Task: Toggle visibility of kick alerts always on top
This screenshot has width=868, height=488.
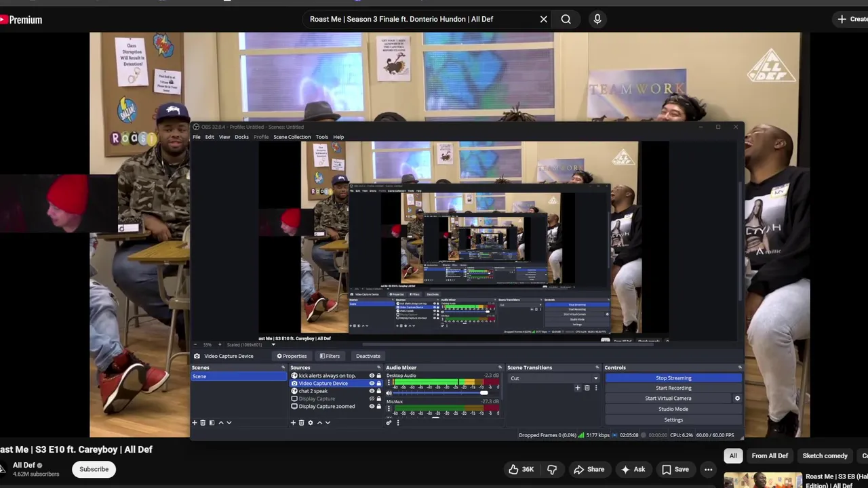Action: click(372, 375)
